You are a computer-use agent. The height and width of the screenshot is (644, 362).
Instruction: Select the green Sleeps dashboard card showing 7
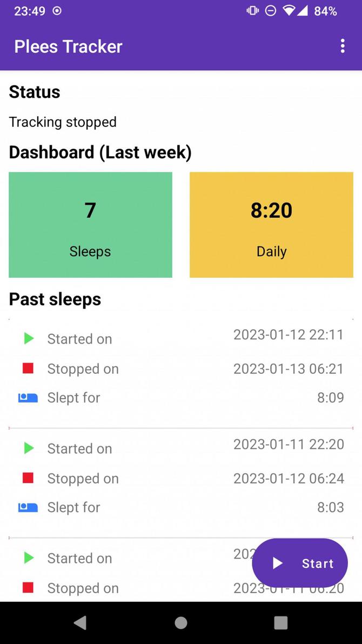[x=90, y=225]
